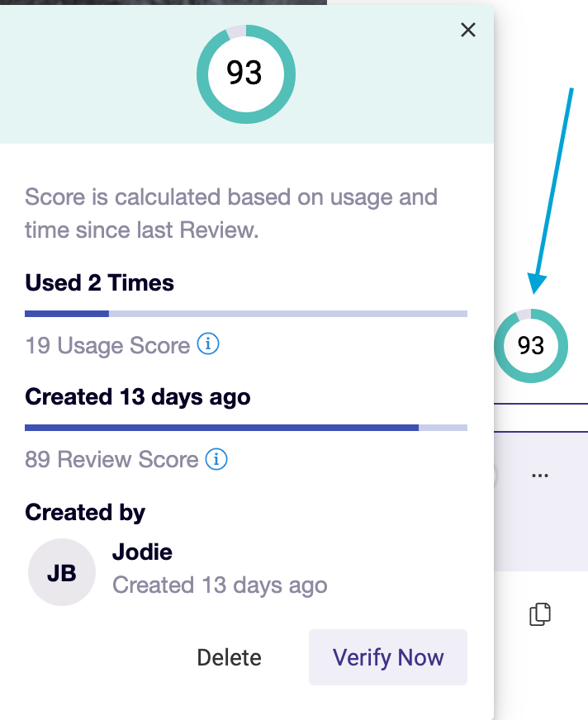The image size is (588, 720).
Task: Click the review score progress bar
Action: (x=246, y=428)
